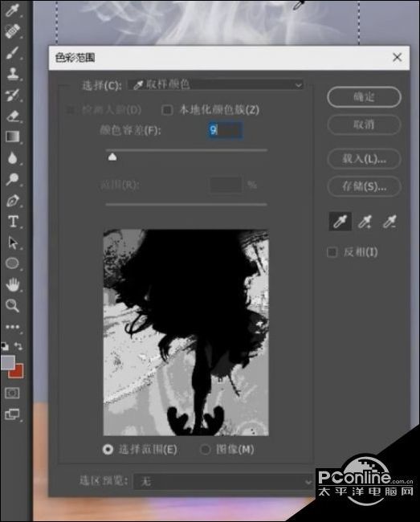Image resolution: width=420 pixels, height=522 pixels.
Task: Sample a color from the selection preview
Action: pyautogui.click(x=186, y=332)
